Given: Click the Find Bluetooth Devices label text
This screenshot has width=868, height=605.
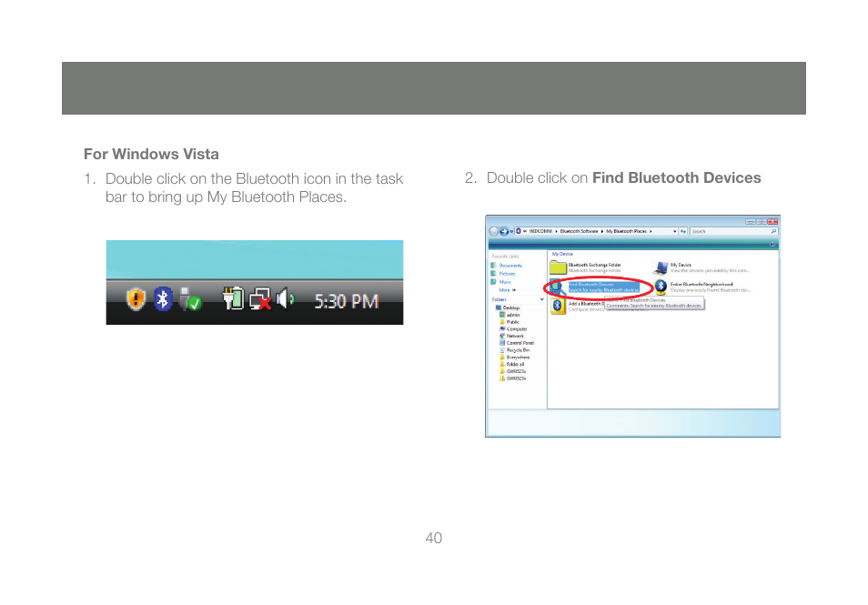Looking at the screenshot, I should tap(591, 285).
